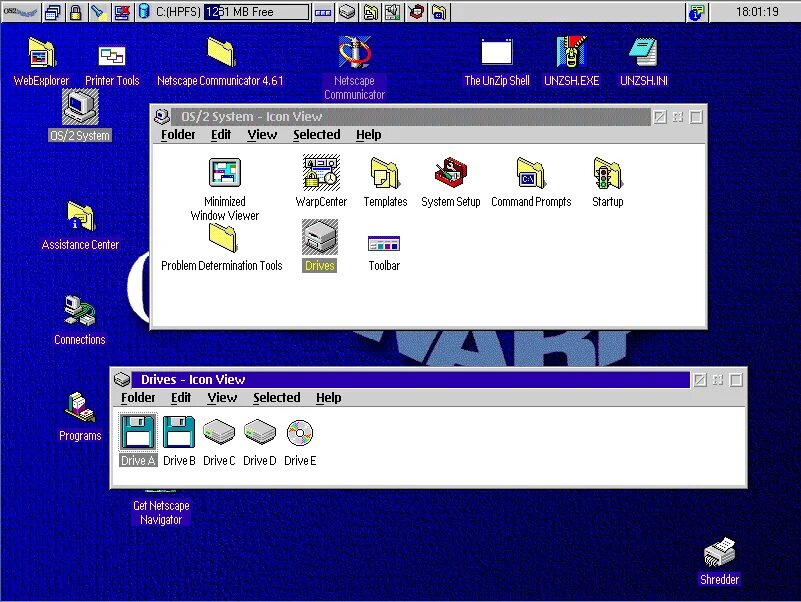Select the Netscape Communicator 4.61 folder

pyautogui.click(x=220, y=61)
